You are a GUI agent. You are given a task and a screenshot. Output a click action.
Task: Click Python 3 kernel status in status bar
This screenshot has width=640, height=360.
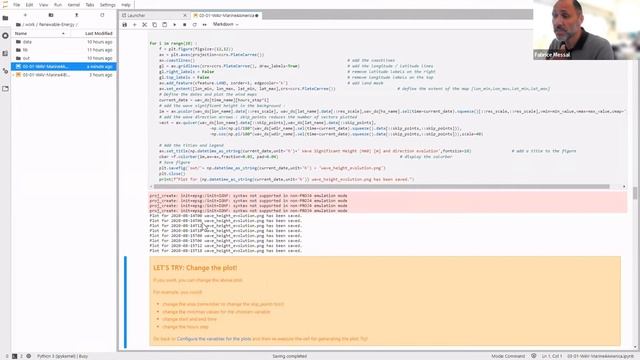pos(62,356)
